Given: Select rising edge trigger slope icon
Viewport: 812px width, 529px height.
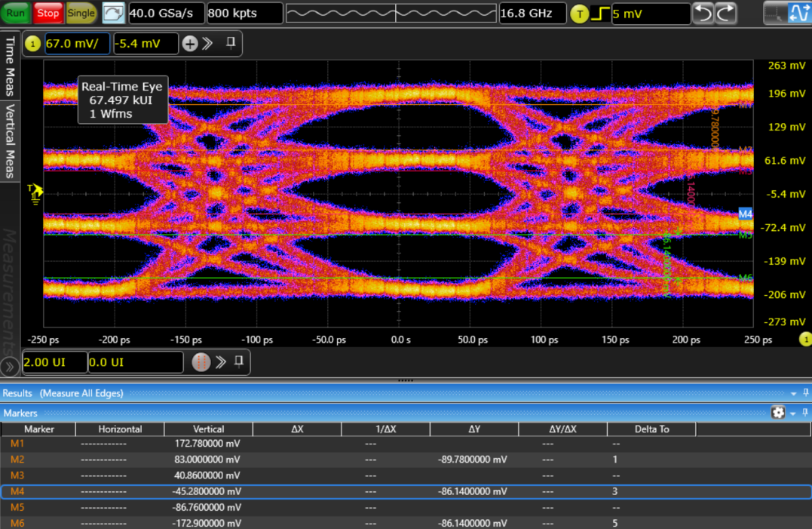Looking at the screenshot, I should pyautogui.click(x=600, y=14).
